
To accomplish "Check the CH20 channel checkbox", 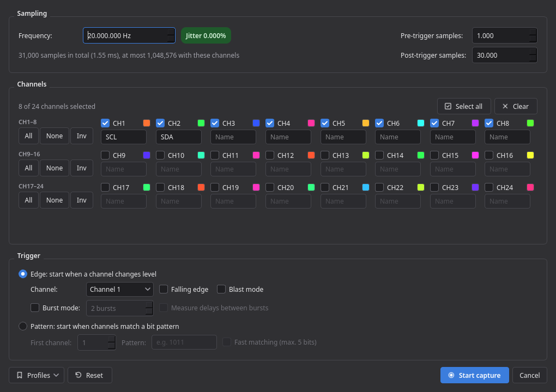I will tap(270, 187).
